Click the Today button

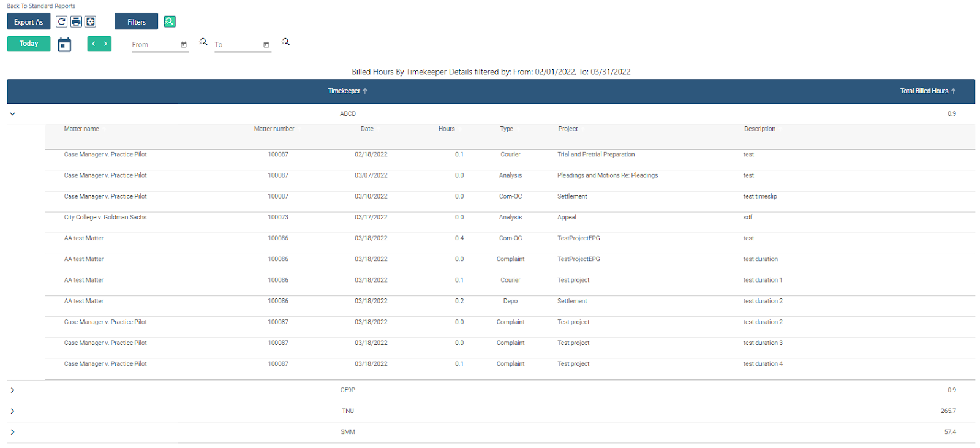pos(29,44)
